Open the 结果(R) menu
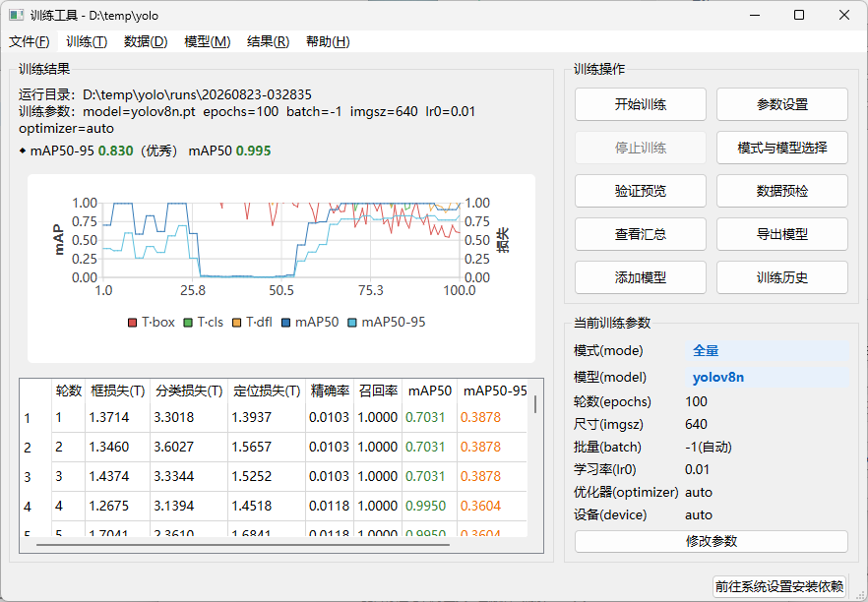This screenshot has height=602, width=868. click(268, 41)
